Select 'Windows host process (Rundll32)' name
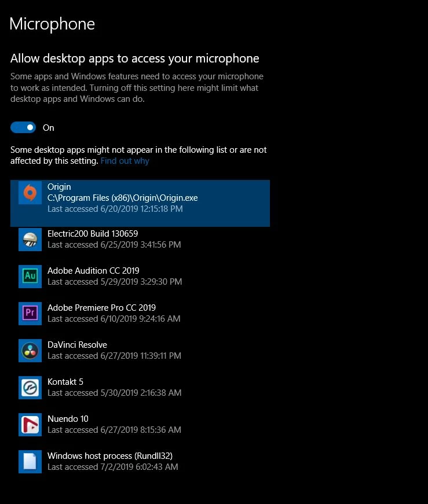This screenshot has height=504, width=428. point(110,456)
